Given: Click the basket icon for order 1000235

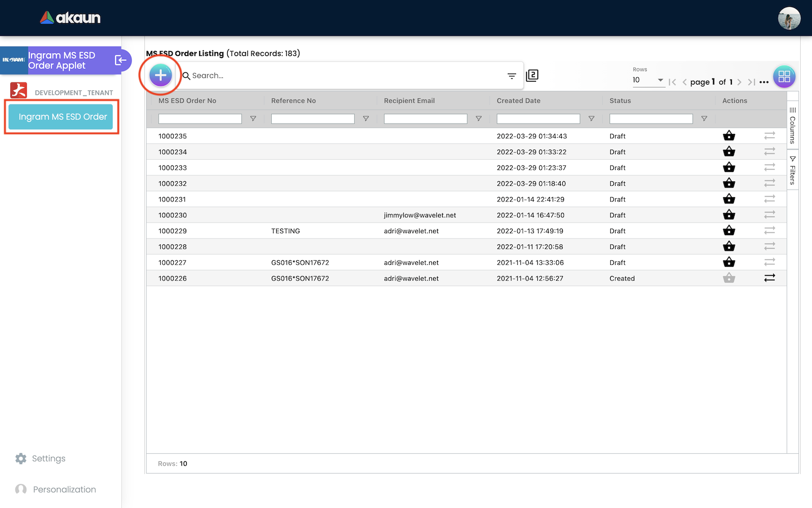Looking at the screenshot, I should [x=729, y=136].
